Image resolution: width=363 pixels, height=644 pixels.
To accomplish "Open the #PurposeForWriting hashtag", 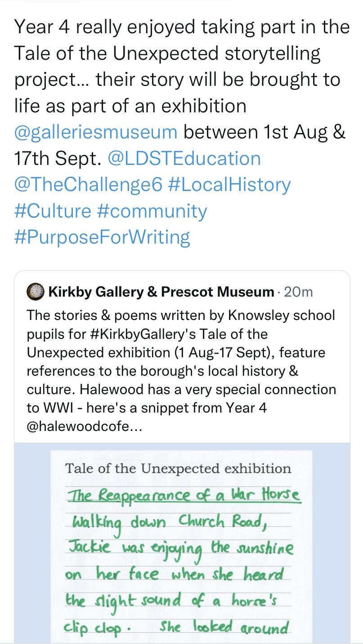I will pyautogui.click(x=102, y=236).
